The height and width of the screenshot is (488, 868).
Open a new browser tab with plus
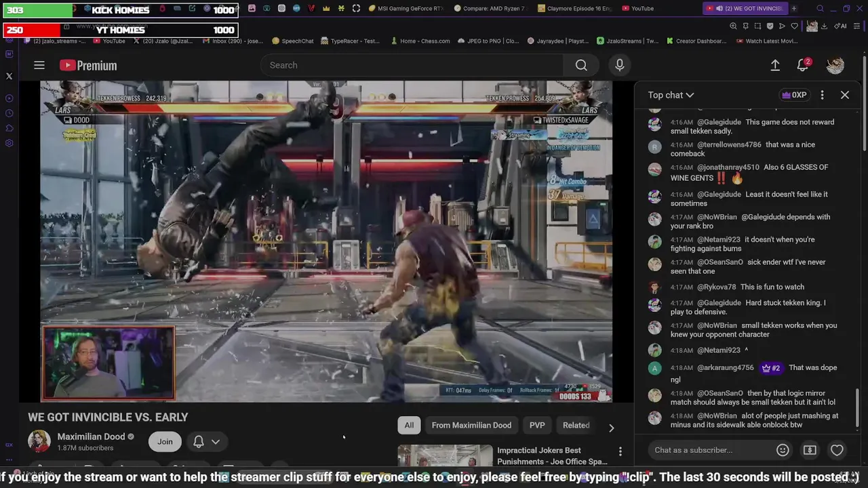[794, 9]
